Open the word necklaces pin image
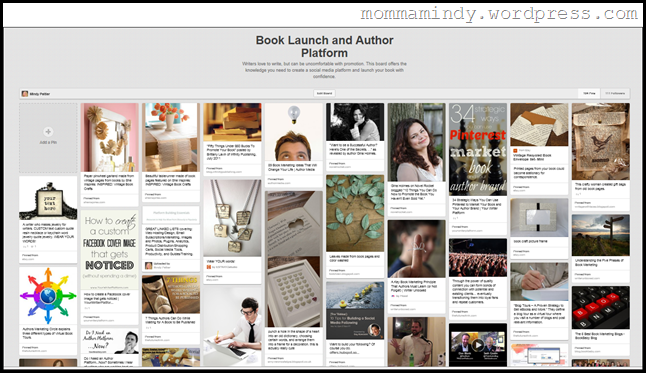Viewport: 646px width, 373px height. click(232, 218)
